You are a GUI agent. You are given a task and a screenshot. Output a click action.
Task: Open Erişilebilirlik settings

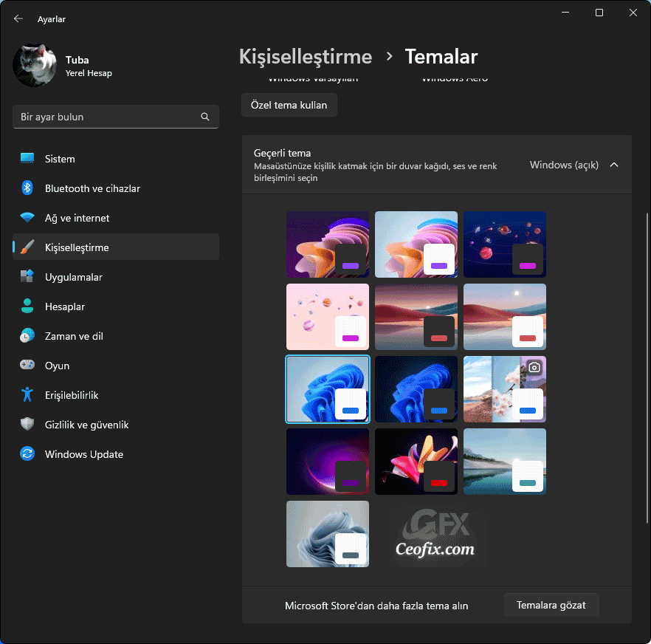(116, 394)
